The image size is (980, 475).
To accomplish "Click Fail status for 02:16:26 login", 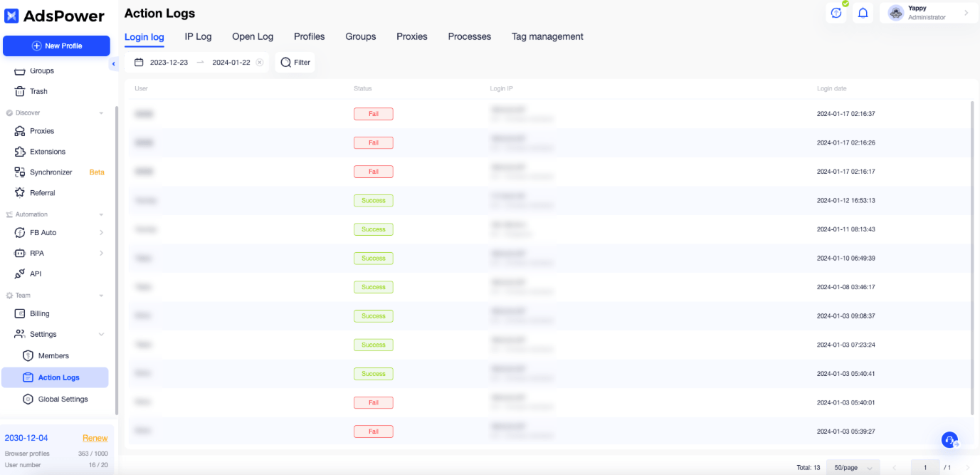I will [x=374, y=142].
